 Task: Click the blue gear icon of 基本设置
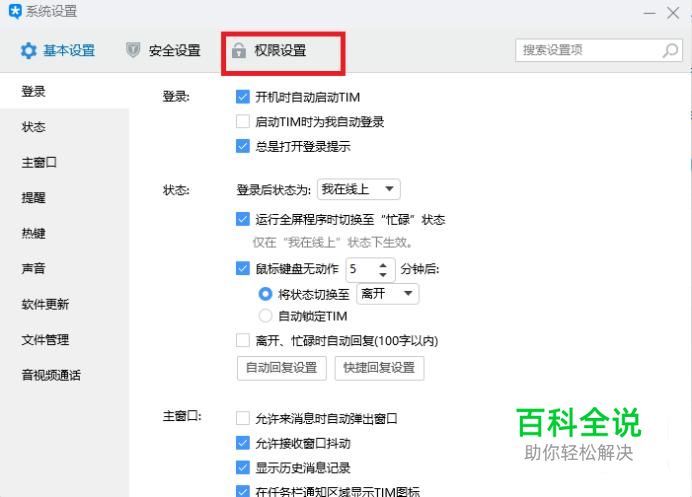coord(29,51)
